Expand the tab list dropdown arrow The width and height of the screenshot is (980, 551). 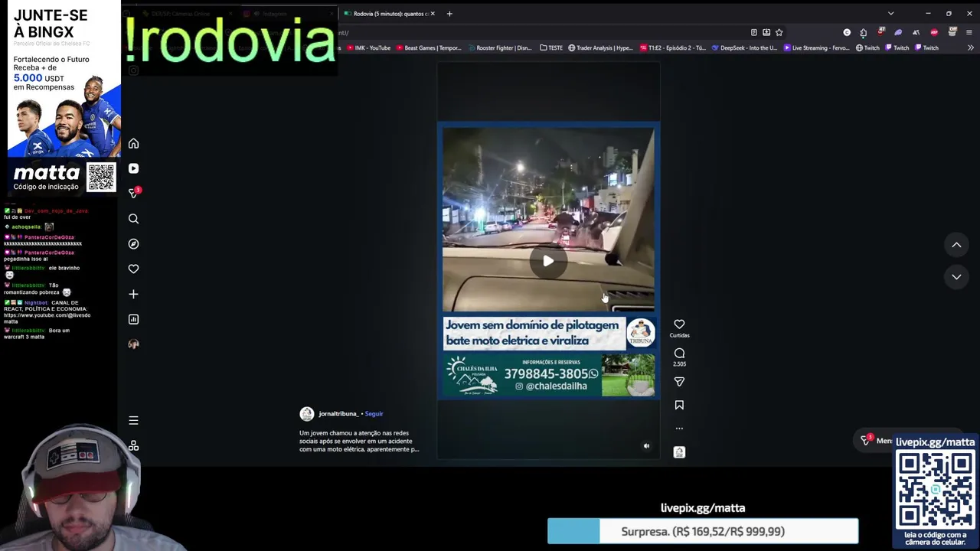[x=890, y=14]
